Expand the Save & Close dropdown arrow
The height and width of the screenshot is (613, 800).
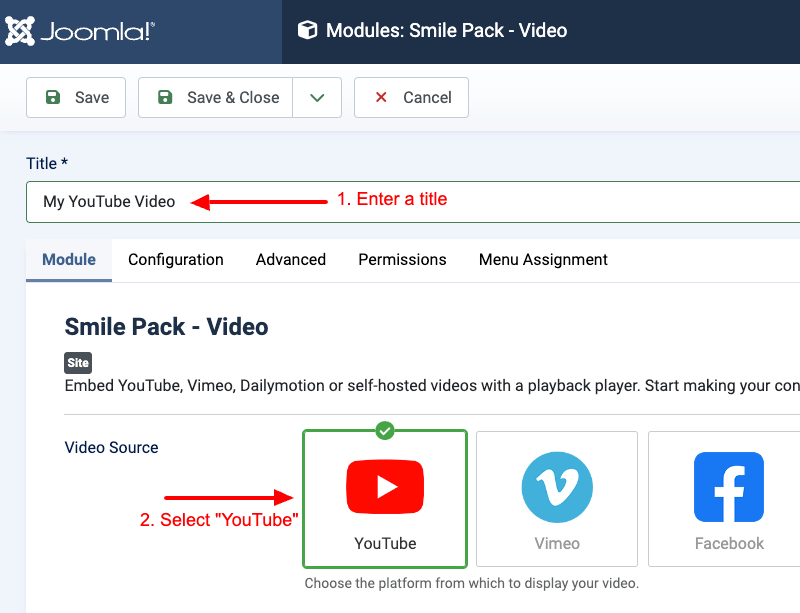click(317, 97)
